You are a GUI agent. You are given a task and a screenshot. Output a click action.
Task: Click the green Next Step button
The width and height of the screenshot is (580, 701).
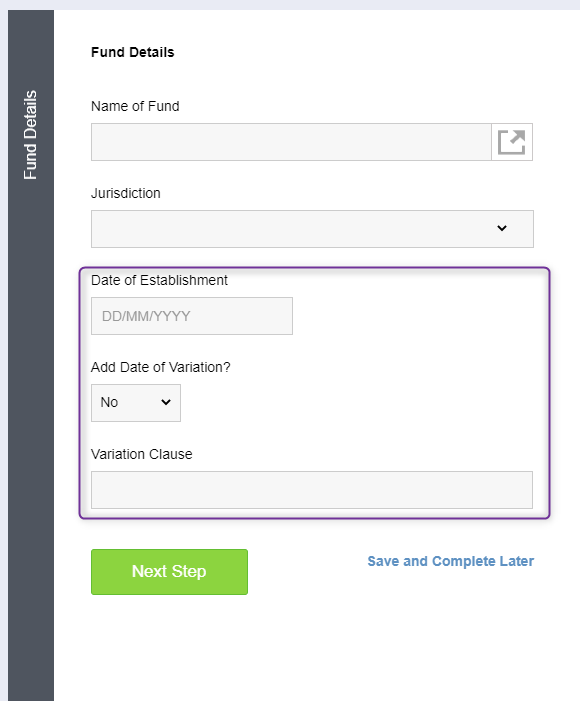point(169,572)
